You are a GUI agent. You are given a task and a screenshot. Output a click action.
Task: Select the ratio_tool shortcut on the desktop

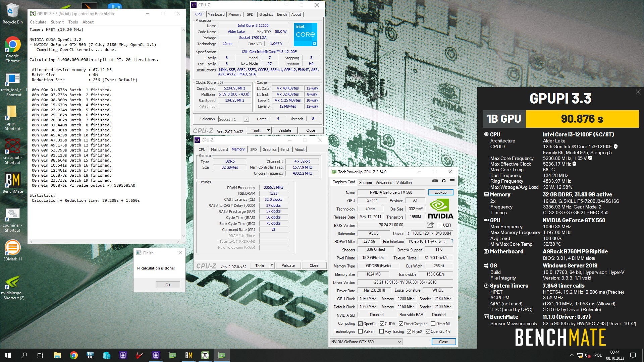(x=13, y=84)
